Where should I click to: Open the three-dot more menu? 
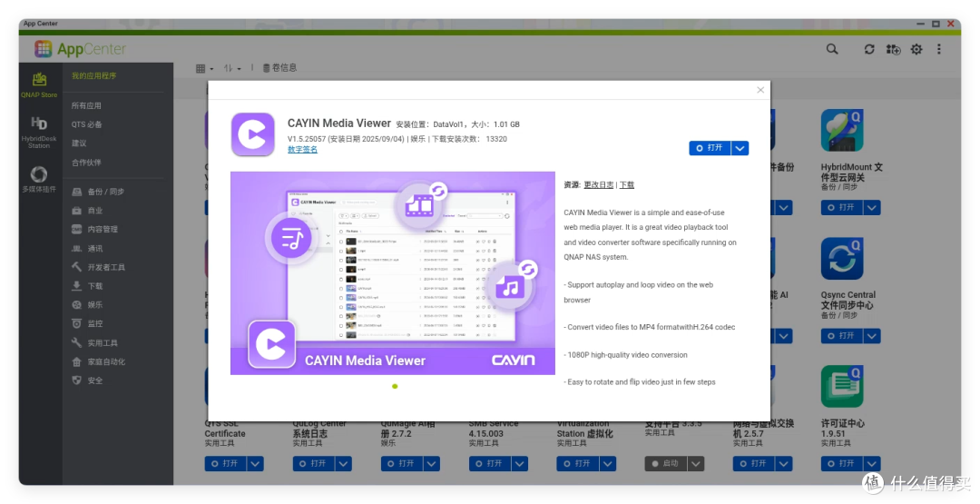click(x=939, y=49)
